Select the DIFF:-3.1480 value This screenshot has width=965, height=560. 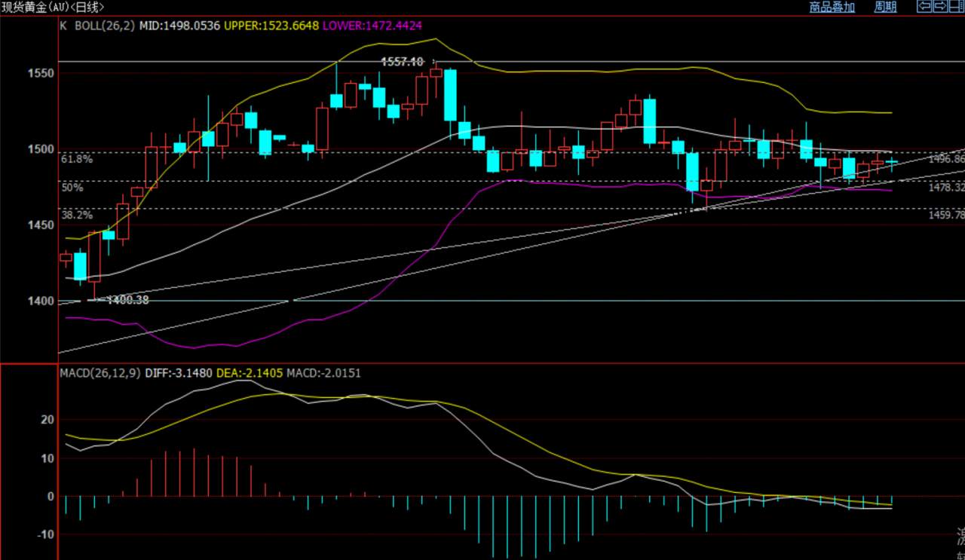tap(177, 372)
